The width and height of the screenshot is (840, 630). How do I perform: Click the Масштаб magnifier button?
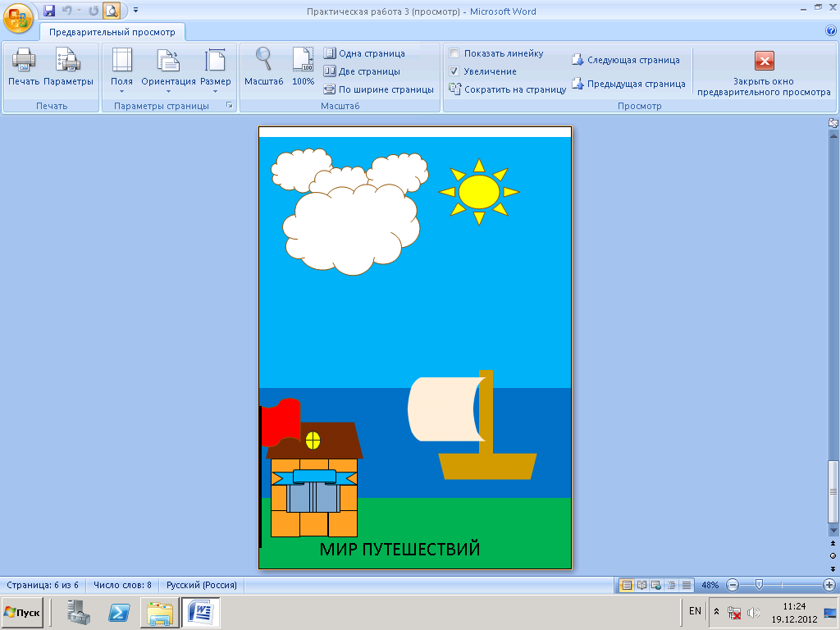click(263, 67)
